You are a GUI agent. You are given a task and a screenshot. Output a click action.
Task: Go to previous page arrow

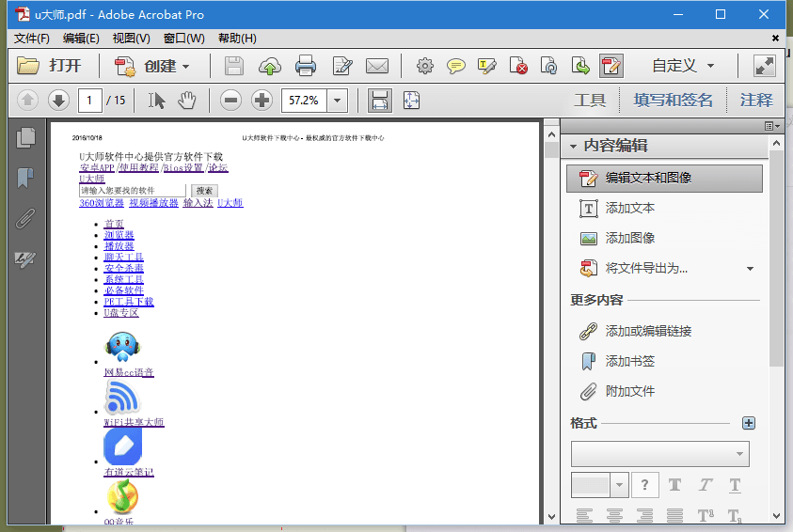[28, 101]
